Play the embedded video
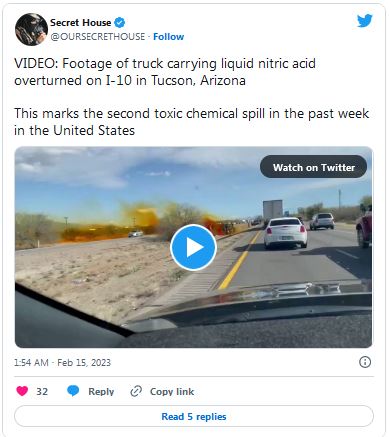The height and width of the screenshot is (437, 389). (193, 247)
